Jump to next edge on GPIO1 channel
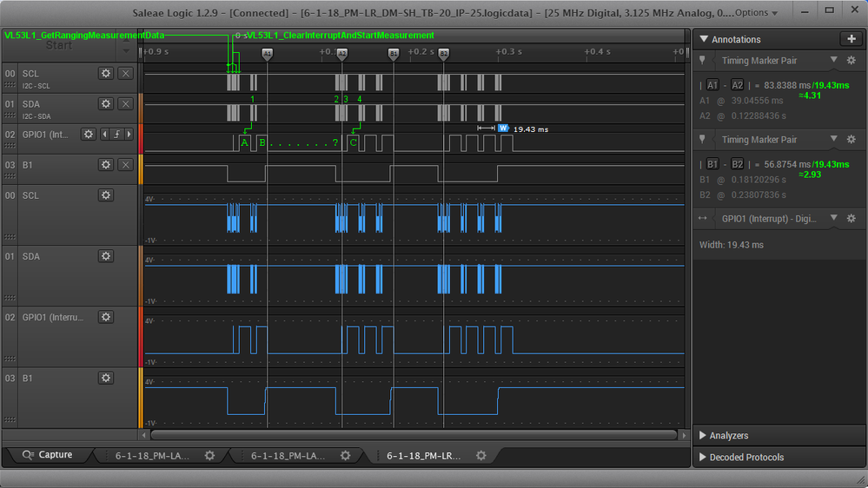Screen dimensions: 868x488 129,135
